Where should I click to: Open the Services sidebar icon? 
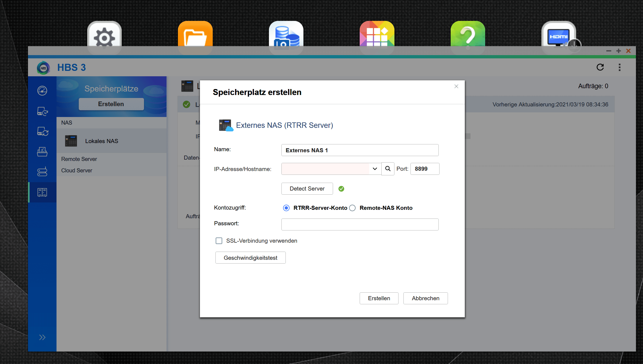[42, 172]
